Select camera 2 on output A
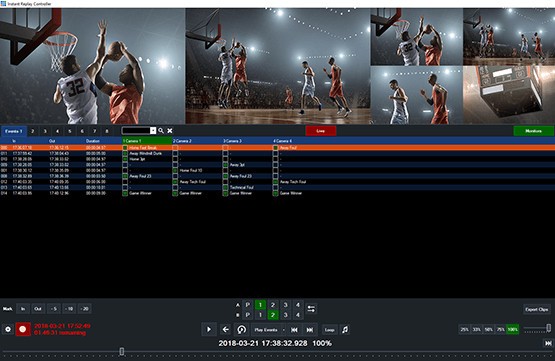Screen dimensions: 555x361 [x=273, y=305]
